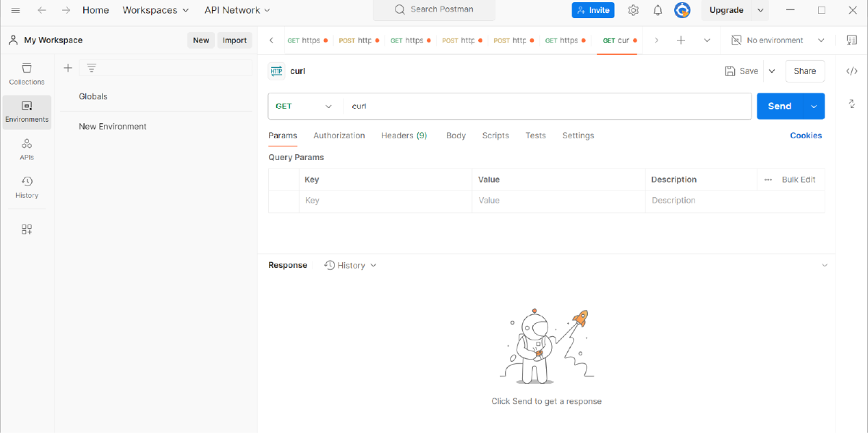Open the Collections sidebar section
Image resolution: width=868 pixels, height=433 pixels.
click(x=27, y=74)
